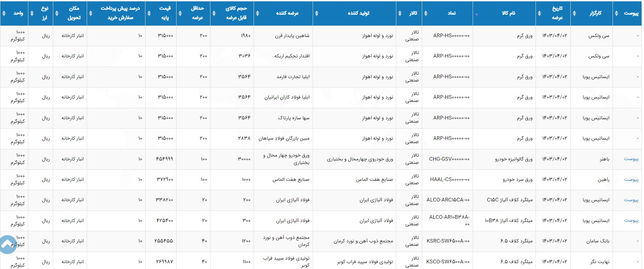Select supplier cell مبین بازرگان فولاد سپاهان
Image resolution: width=644 pixels, height=269 pixels.
[x=284, y=138]
